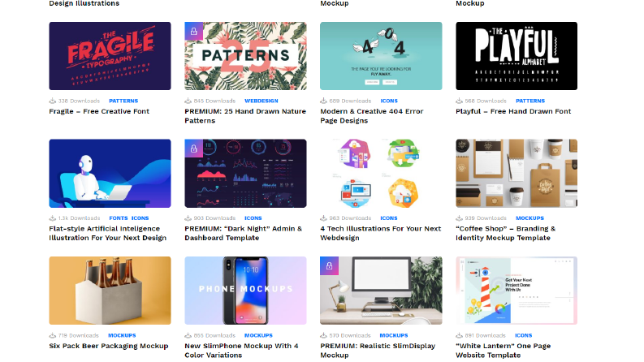
Task: Open the SlimDisplay desk mockup thumbnail
Action: pyautogui.click(x=381, y=291)
